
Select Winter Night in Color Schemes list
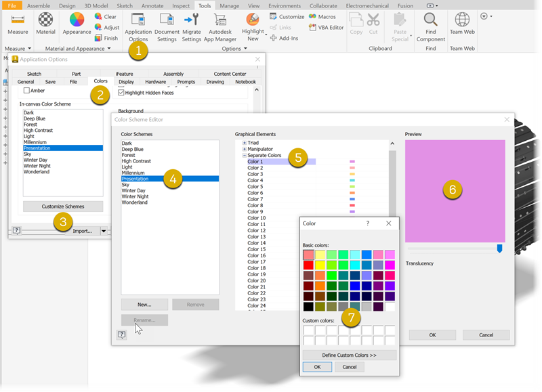[x=135, y=196]
